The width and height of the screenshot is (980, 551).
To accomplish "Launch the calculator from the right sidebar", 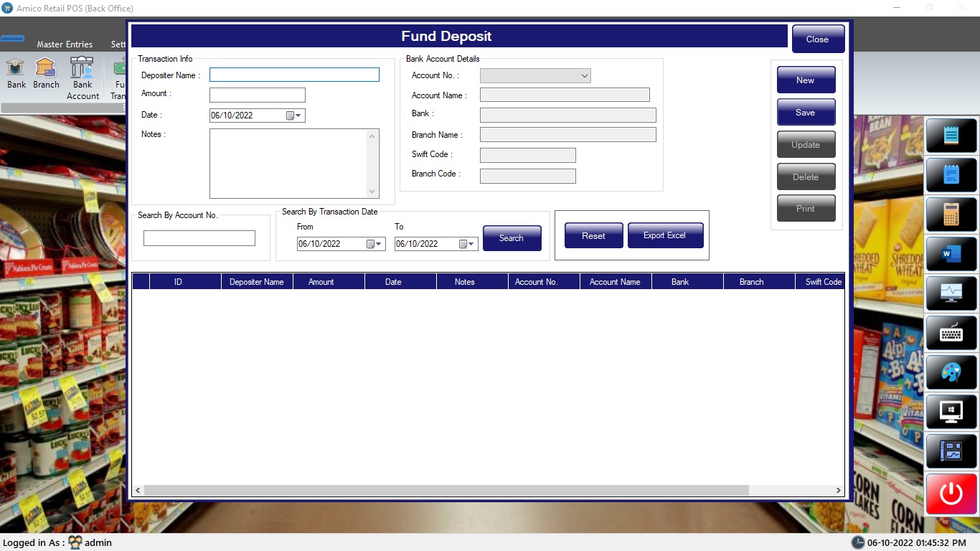I will pyautogui.click(x=951, y=215).
